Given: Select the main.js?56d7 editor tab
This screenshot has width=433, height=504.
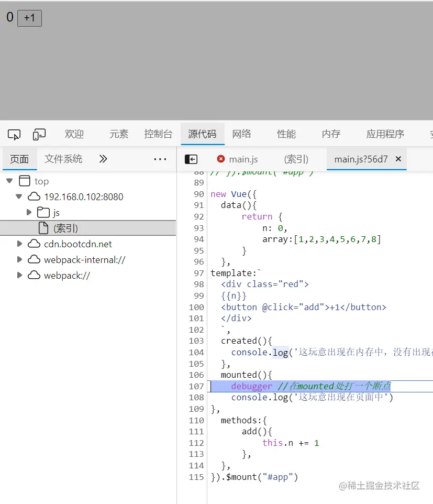Looking at the screenshot, I should tap(361, 159).
